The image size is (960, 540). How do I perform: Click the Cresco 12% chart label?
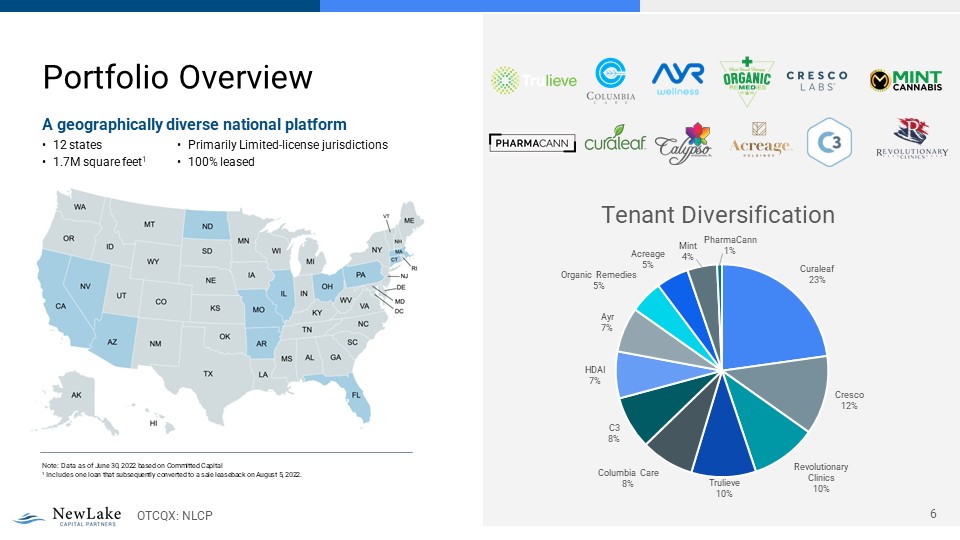(x=849, y=400)
